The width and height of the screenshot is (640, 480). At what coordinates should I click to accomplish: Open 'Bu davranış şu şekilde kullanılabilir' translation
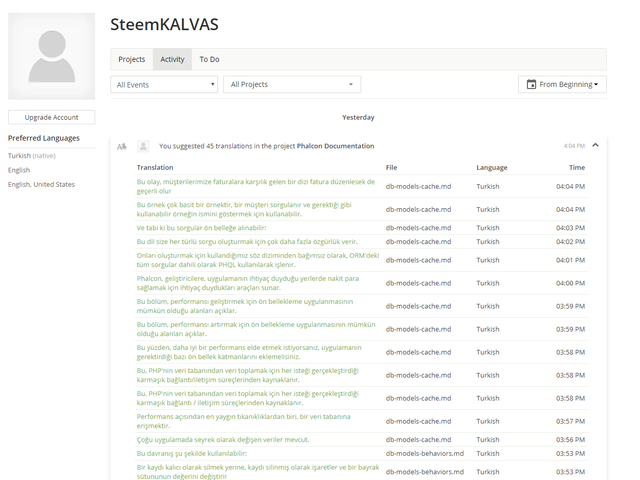(x=191, y=453)
